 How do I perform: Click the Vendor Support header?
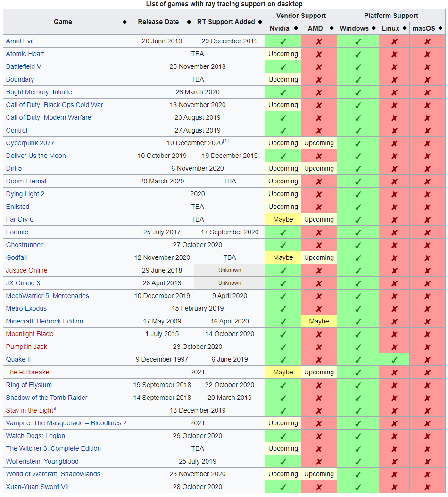coord(301,16)
